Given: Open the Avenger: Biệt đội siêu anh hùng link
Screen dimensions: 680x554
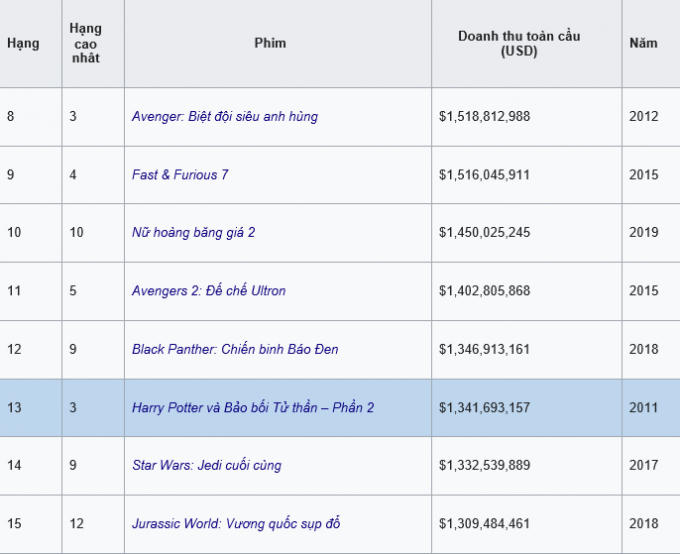Looking at the screenshot, I should pyautogui.click(x=224, y=116).
